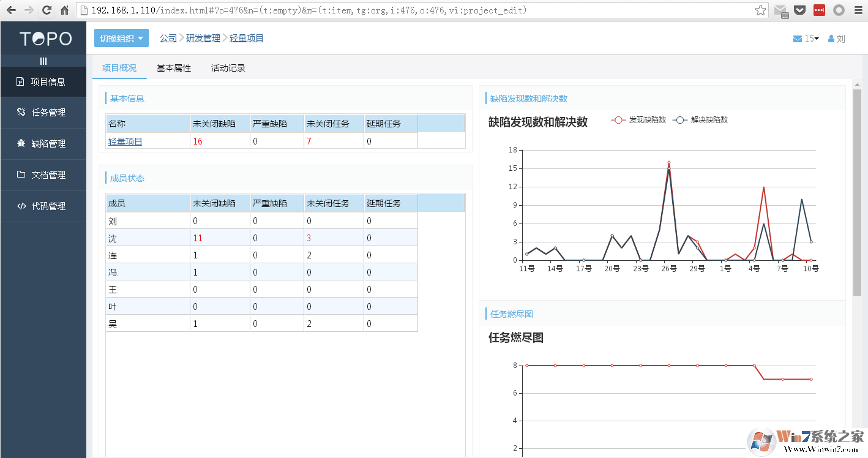Navigate to 研发管理 in the breadcrumb
The height and width of the screenshot is (458, 868).
204,37
